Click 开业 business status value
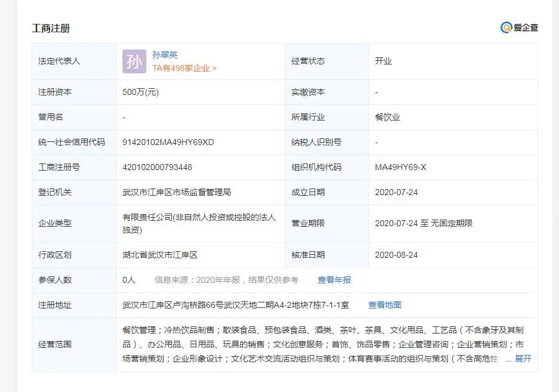This screenshot has height=392, width=559. [x=383, y=61]
